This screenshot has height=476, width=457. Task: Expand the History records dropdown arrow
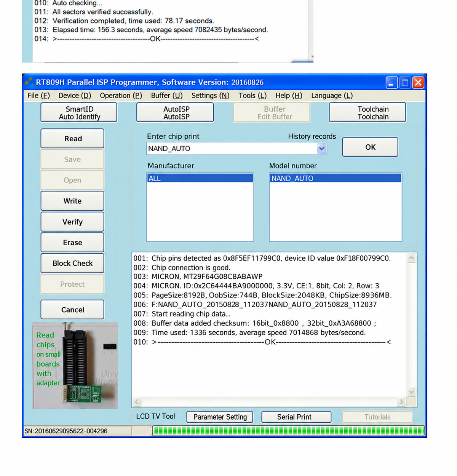[322, 149]
